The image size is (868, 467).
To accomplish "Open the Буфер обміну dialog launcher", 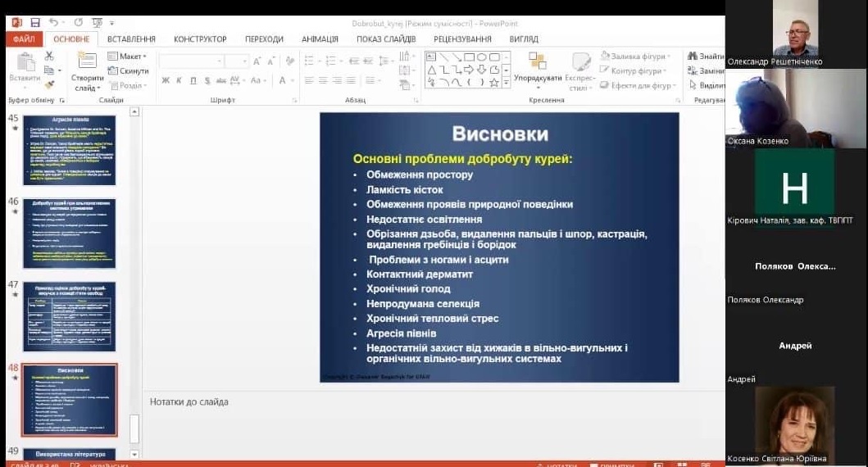I will point(62,101).
